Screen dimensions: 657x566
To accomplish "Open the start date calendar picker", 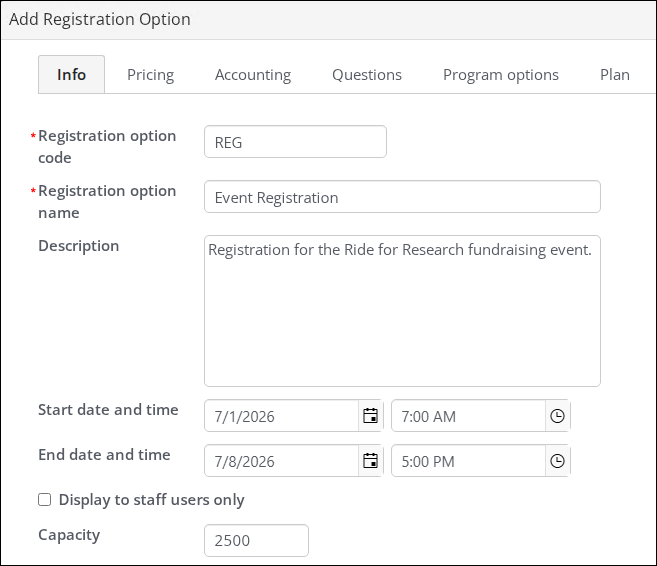I will pyautogui.click(x=370, y=416).
